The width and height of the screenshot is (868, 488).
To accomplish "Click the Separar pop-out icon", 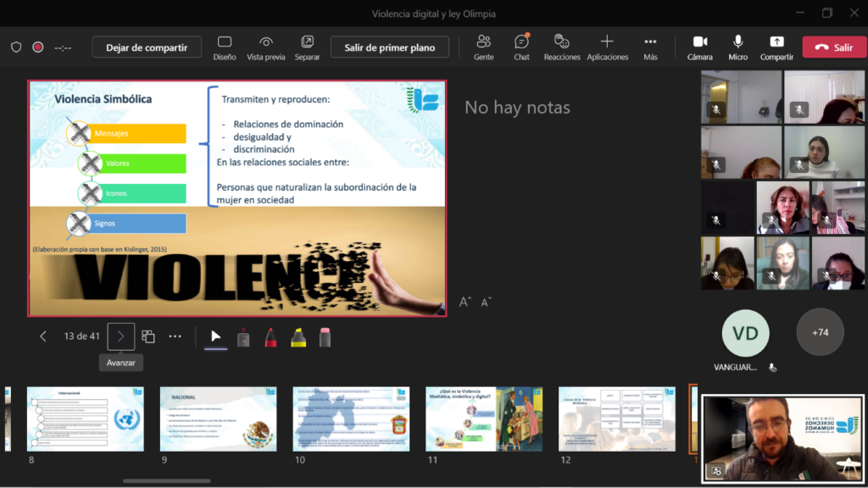I will pos(307,47).
